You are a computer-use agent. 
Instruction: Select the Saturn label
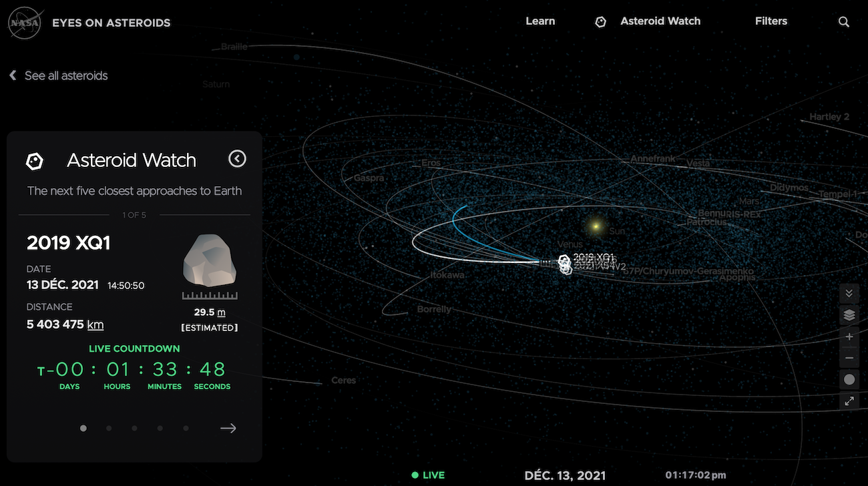click(216, 85)
